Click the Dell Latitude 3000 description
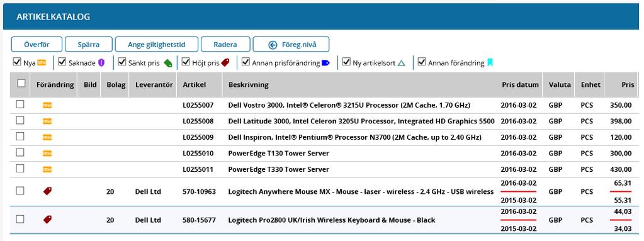 [361, 121]
